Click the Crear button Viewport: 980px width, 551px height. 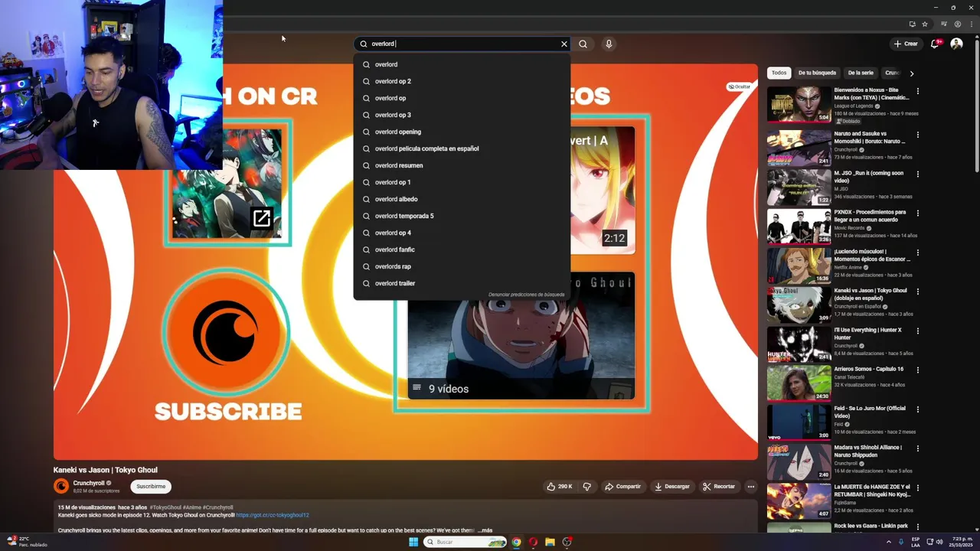[906, 44]
